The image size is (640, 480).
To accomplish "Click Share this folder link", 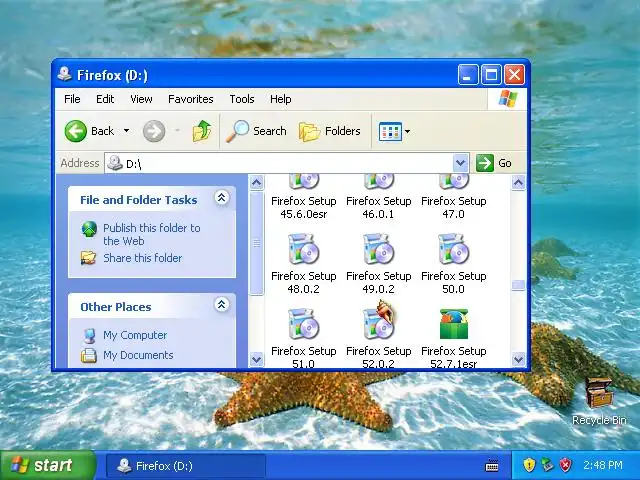I will point(142,258).
